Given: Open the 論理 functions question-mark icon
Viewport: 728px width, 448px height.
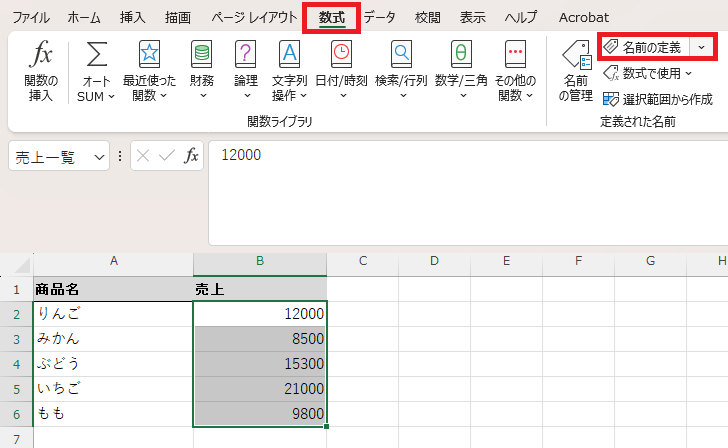Looking at the screenshot, I should (x=246, y=54).
